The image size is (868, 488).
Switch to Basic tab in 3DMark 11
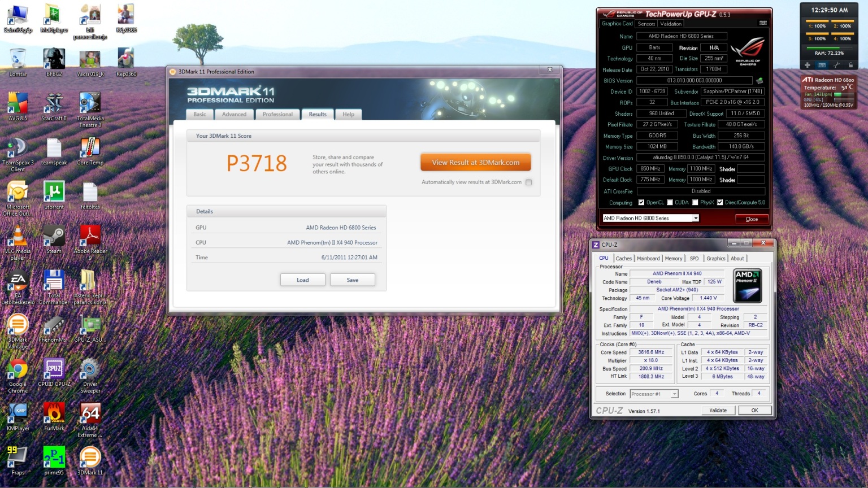pyautogui.click(x=199, y=114)
